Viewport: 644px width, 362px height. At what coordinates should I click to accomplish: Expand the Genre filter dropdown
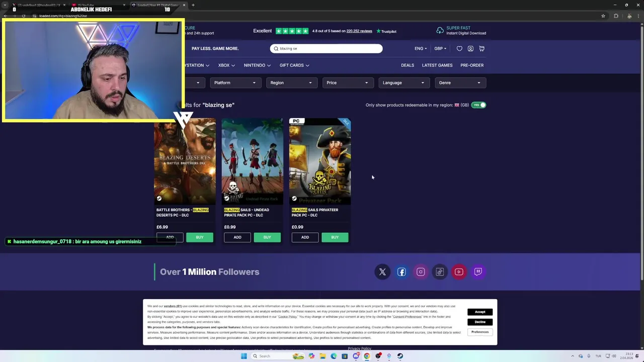coord(460,83)
